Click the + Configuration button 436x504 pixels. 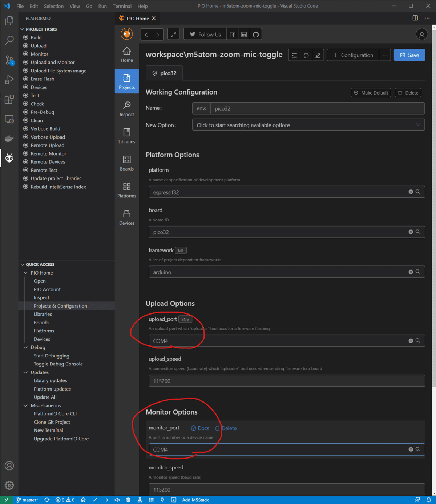[353, 55]
